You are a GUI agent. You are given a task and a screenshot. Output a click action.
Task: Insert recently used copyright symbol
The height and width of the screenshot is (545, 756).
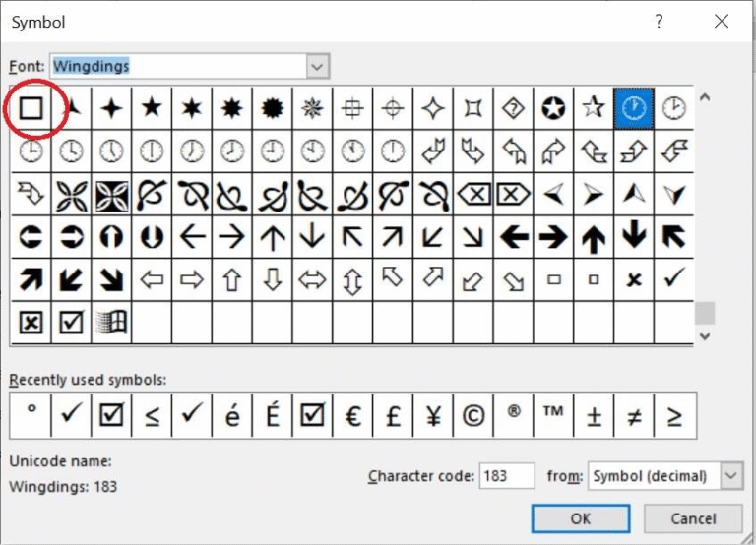(x=472, y=415)
